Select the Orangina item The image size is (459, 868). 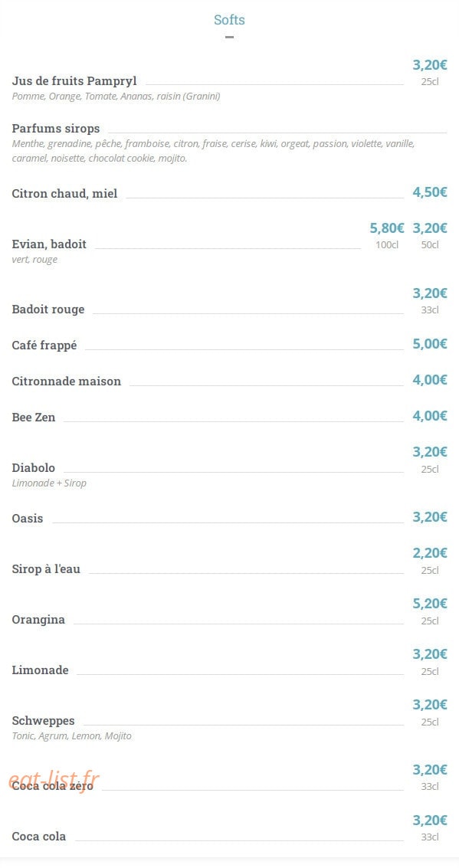pyautogui.click(x=38, y=620)
